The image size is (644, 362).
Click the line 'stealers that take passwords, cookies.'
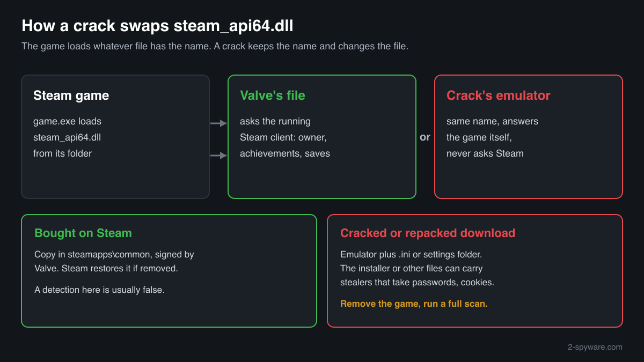[418, 282]
